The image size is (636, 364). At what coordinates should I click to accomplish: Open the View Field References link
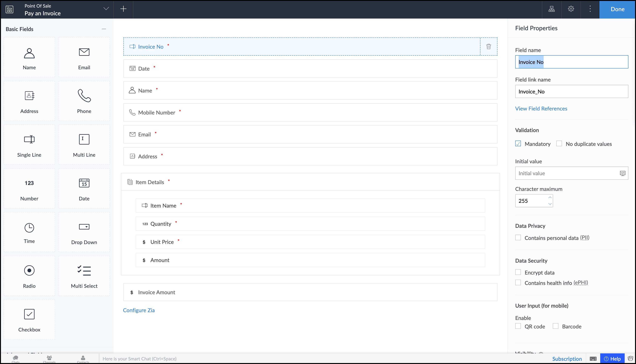point(541,109)
